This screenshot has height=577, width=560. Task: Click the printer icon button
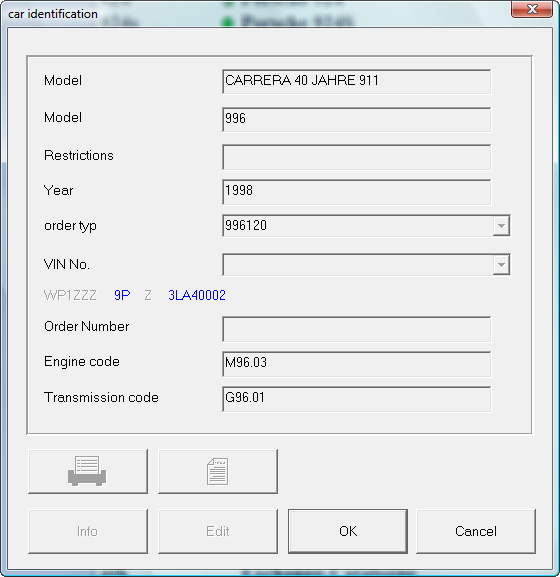click(x=88, y=471)
